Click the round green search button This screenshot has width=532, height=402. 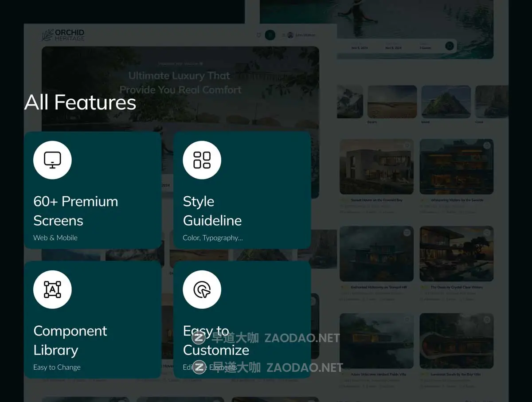(x=450, y=46)
